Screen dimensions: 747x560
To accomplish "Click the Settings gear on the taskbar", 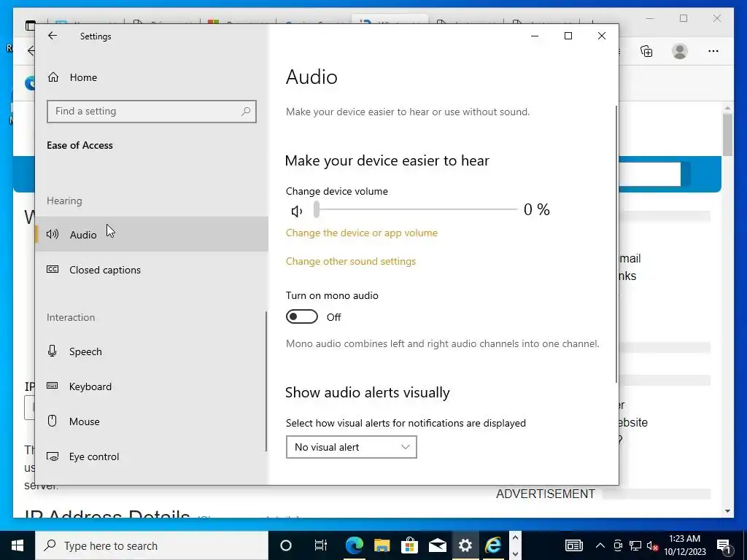I will pyautogui.click(x=465, y=545).
